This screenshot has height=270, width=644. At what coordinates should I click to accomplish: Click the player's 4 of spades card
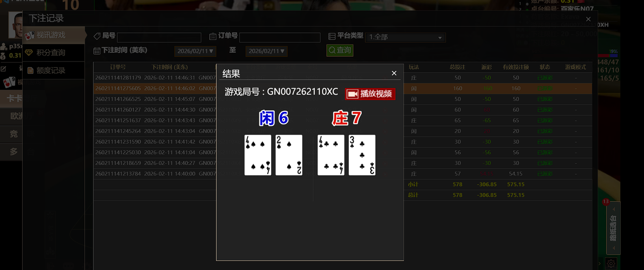[258, 155]
